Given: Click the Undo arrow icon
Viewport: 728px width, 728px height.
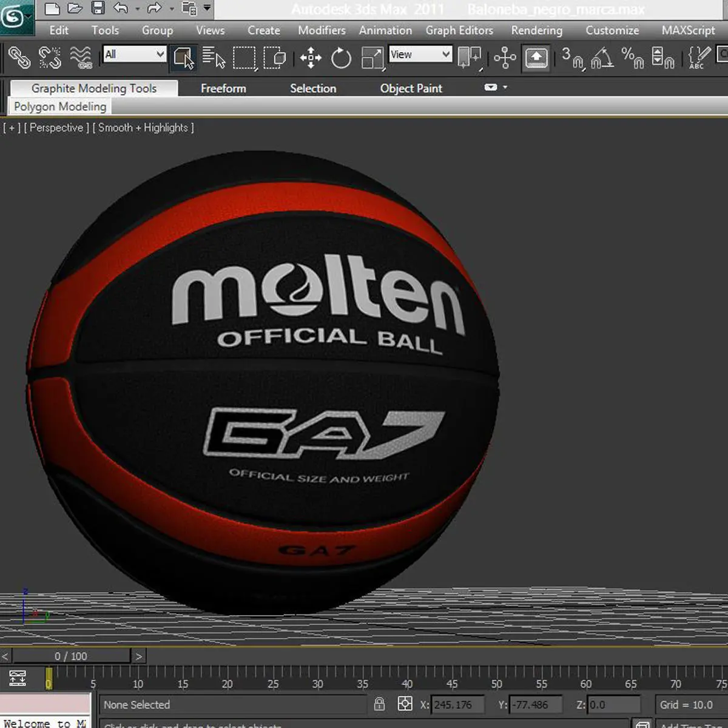Looking at the screenshot, I should coord(121,8).
